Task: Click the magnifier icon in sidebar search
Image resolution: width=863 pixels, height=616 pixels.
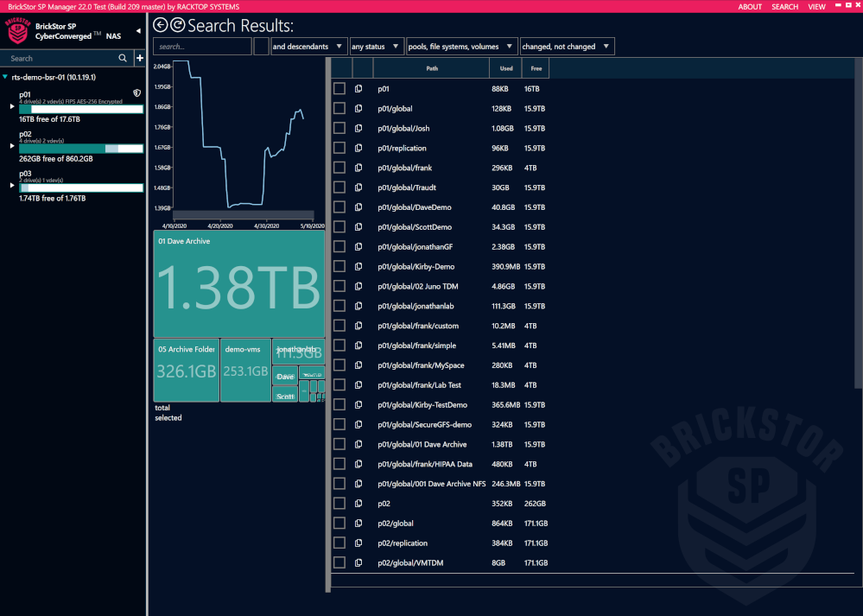Action: [123, 58]
